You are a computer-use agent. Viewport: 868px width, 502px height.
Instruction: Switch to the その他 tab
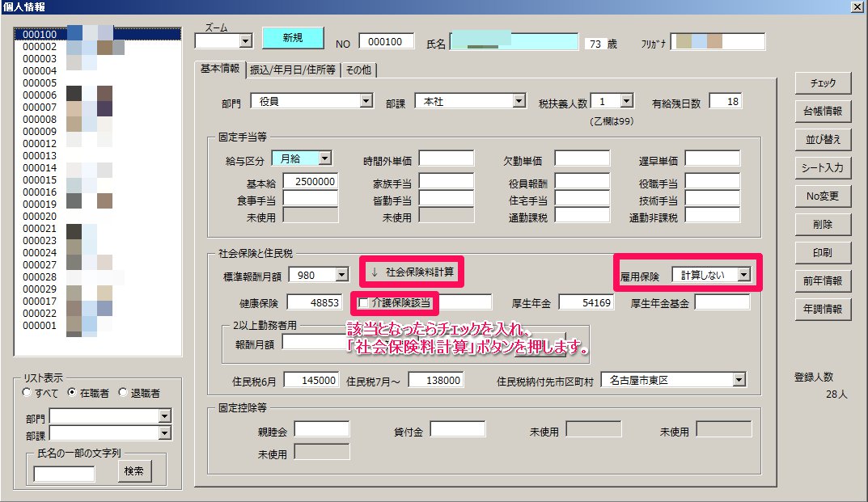coord(358,70)
